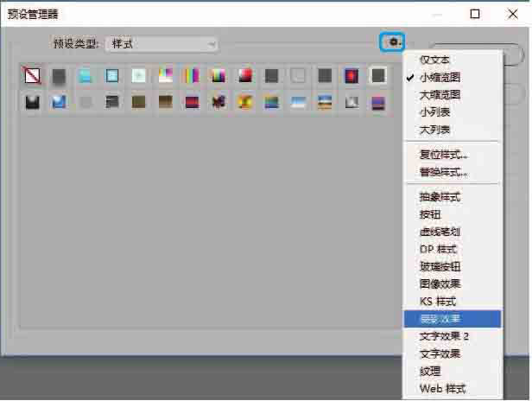
Task: Select the pale mint style thumbnail
Action: click(139, 75)
